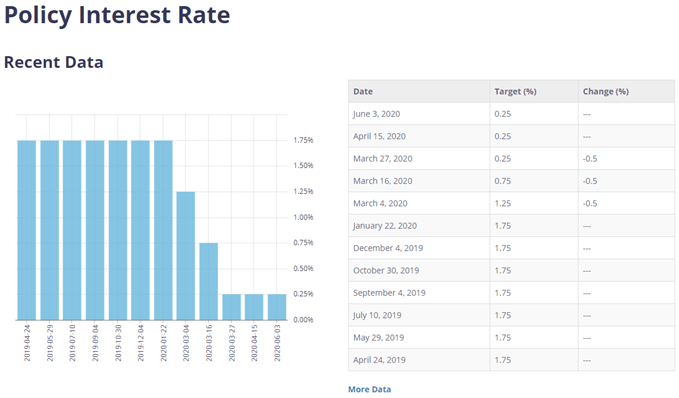Click the 2019-04-24 x-axis label

[27, 343]
